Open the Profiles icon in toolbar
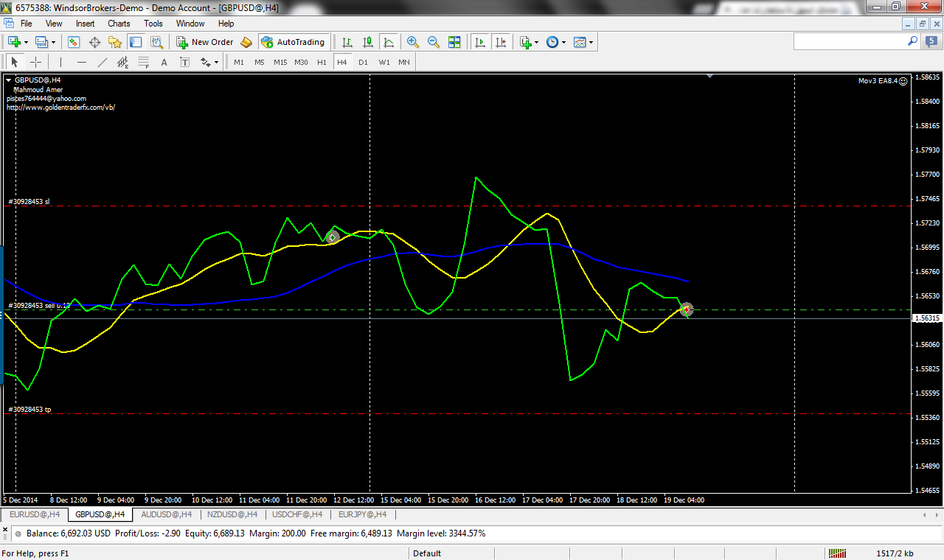944x560 pixels. tap(42, 42)
